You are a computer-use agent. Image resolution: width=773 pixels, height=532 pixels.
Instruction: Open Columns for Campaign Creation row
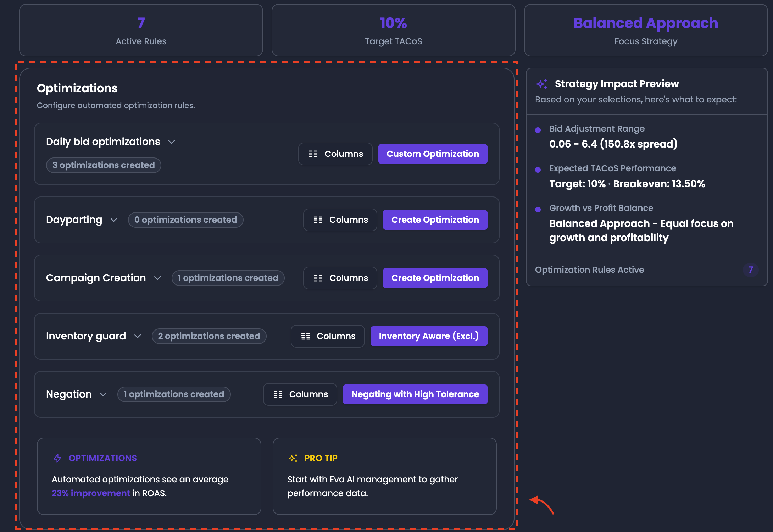(340, 278)
